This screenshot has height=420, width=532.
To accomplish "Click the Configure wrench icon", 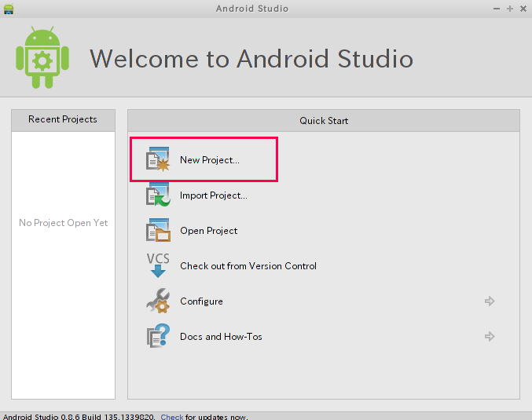I will point(158,301).
